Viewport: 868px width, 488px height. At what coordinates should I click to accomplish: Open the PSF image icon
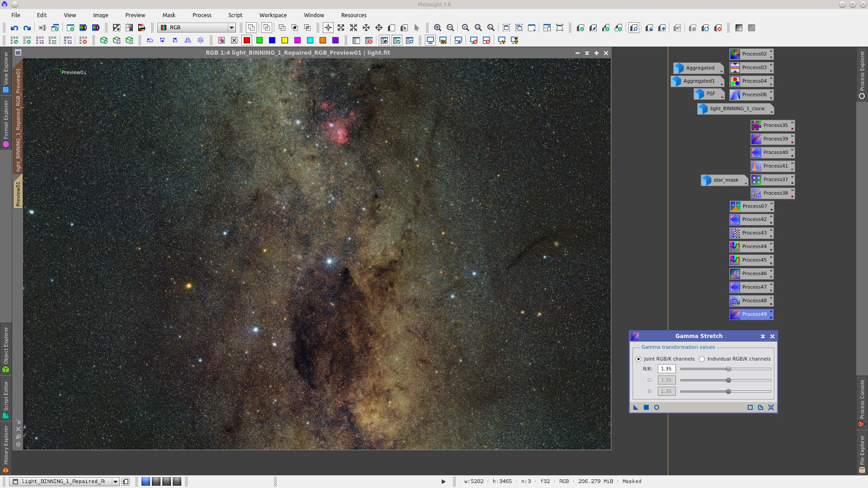tap(709, 94)
